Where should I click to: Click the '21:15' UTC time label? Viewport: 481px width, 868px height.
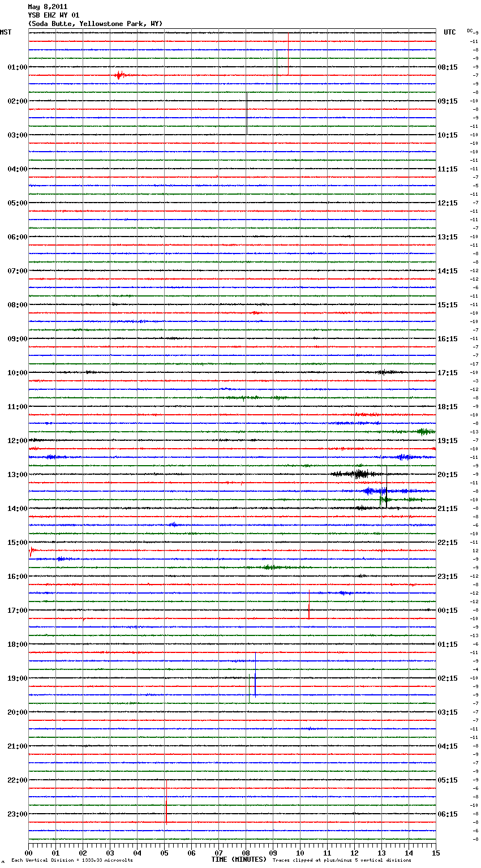tap(448, 508)
